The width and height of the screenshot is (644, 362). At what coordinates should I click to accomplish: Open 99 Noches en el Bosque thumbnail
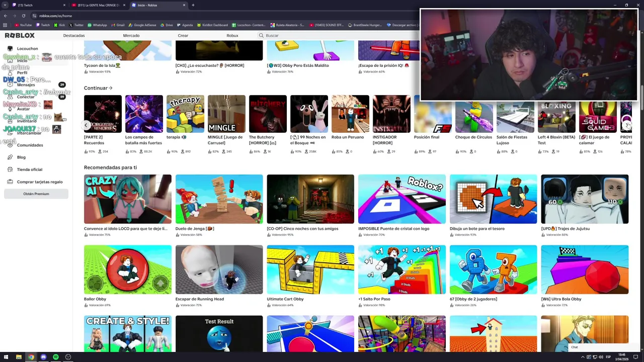click(x=309, y=114)
